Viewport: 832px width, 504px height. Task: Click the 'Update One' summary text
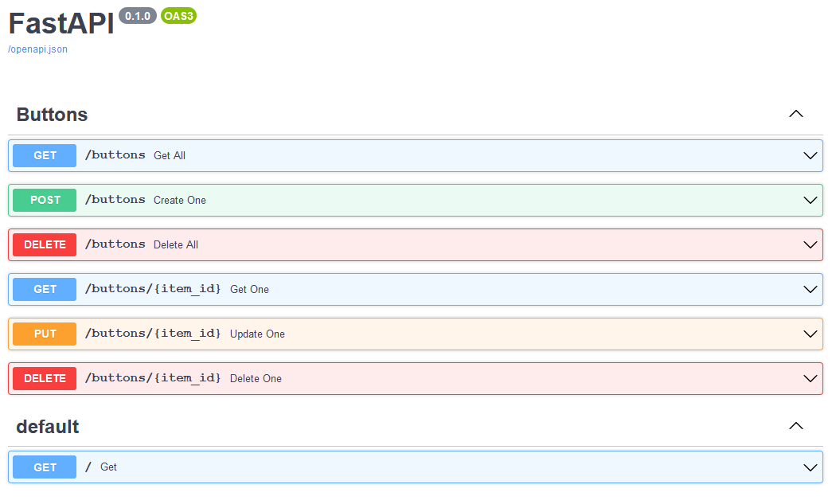[257, 334]
